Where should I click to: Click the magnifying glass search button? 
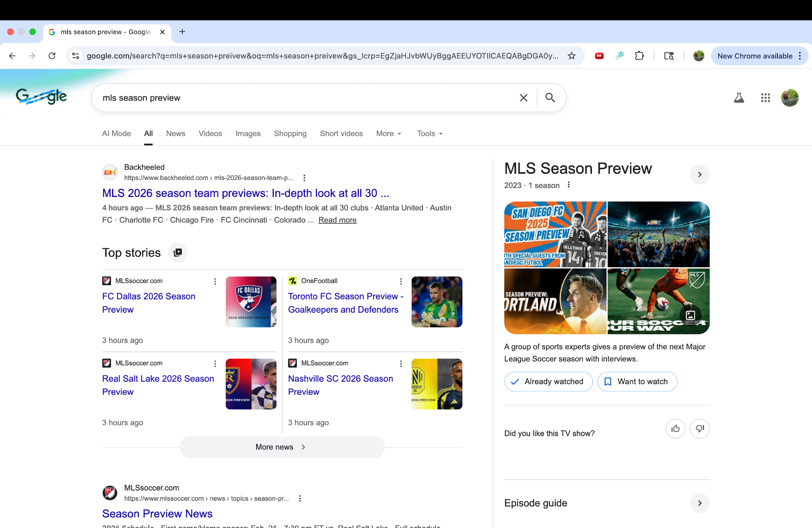click(x=550, y=98)
